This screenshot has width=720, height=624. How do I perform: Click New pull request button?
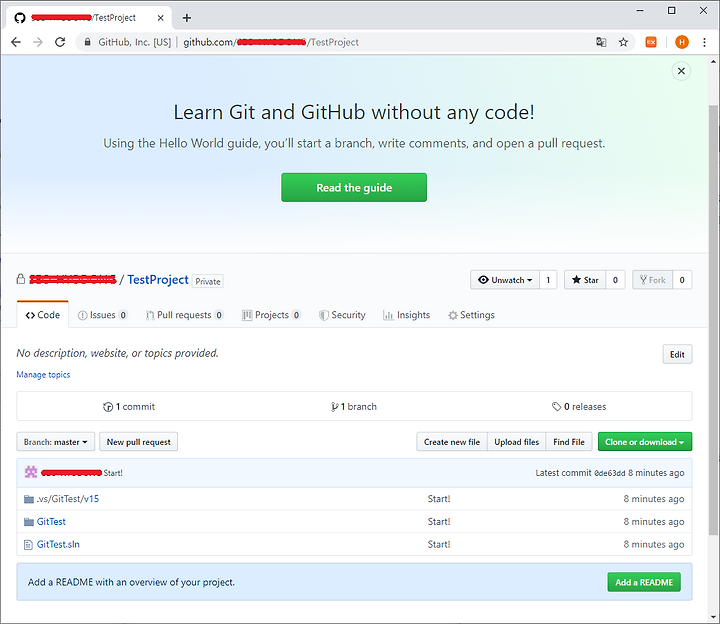click(139, 442)
